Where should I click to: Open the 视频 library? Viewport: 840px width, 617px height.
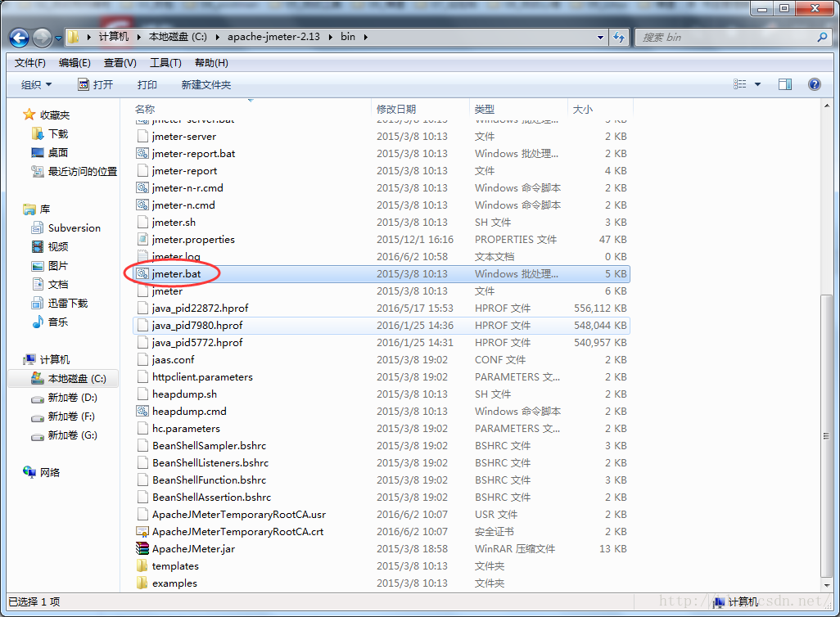pyautogui.click(x=50, y=246)
